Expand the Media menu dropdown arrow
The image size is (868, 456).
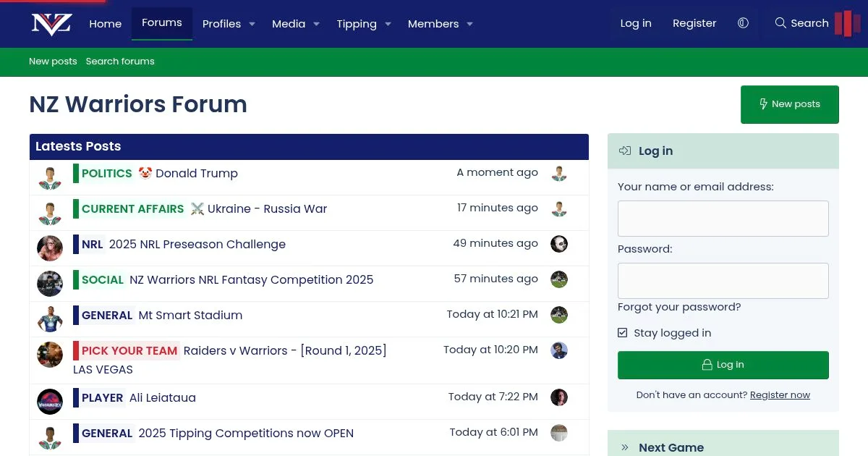[x=316, y=24]
